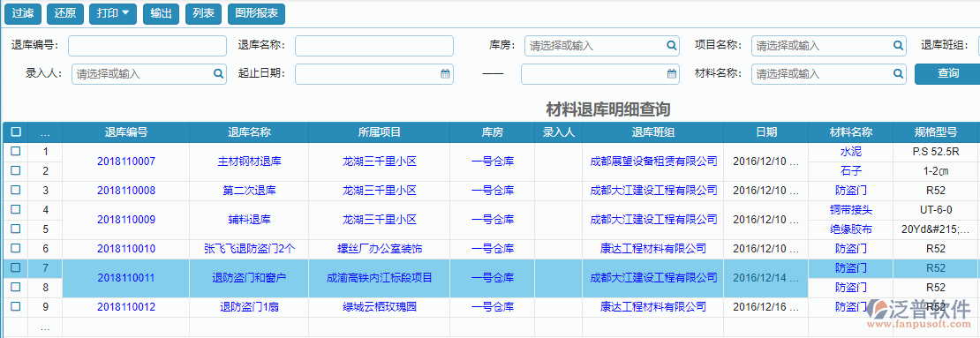Open the 录入人 combo box
980x338 pixels.
[x=148, y=74]
